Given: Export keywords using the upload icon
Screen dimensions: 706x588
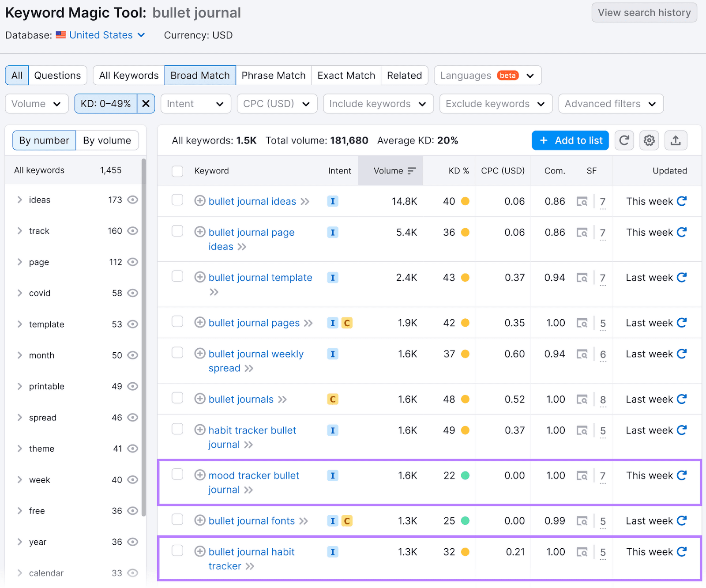Looking at the screenshot, I should pos(676,140).
